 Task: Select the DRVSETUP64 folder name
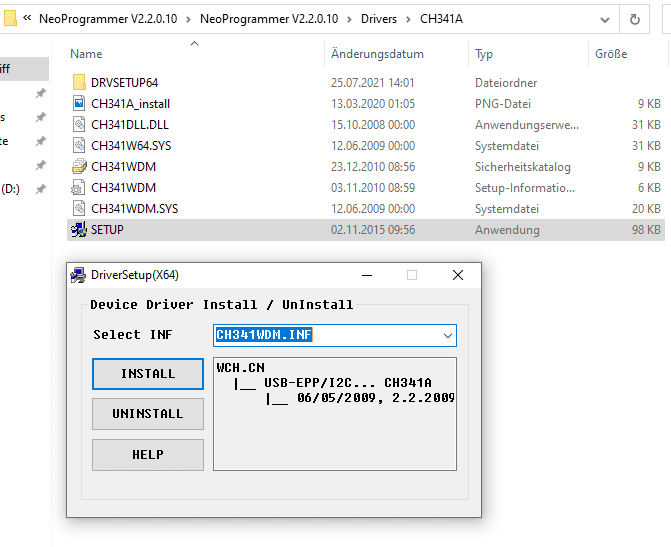(125, 83)
